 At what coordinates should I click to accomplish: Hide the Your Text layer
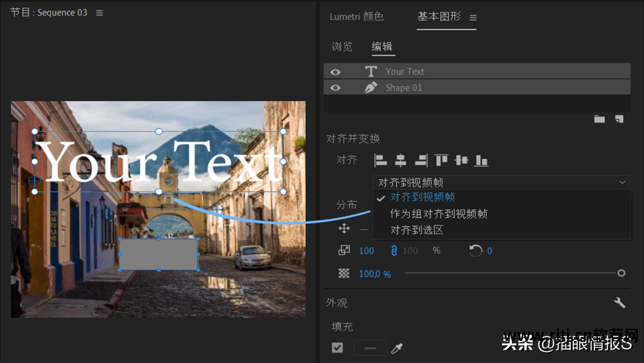[336, 71]
